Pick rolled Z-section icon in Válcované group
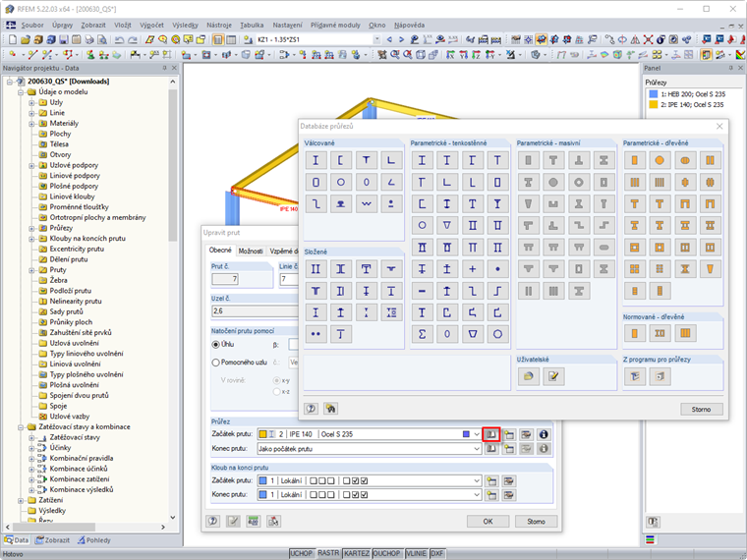The width and height of the screenshot is (747, 560). [316, 203]
